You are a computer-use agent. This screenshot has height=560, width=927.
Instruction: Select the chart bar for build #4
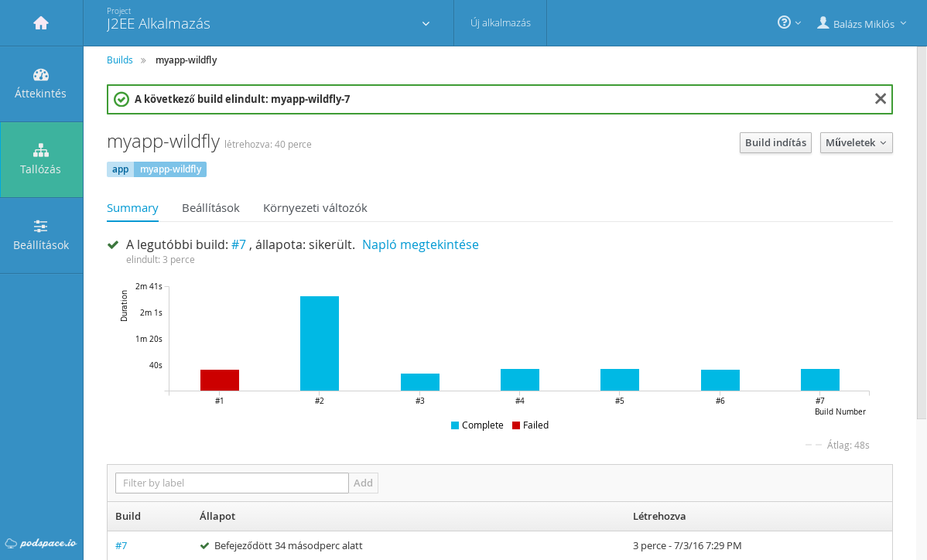[520, 380]
